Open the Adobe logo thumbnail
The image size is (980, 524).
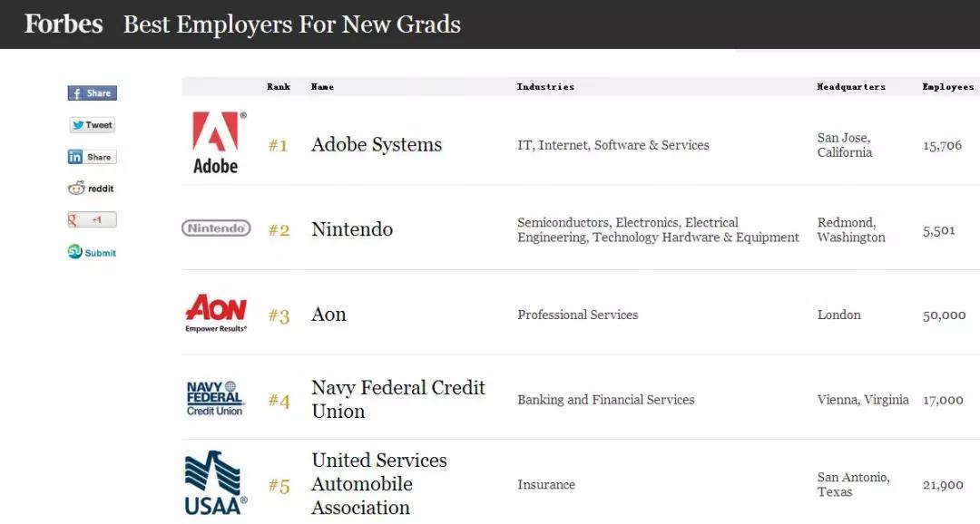[216, 142]
